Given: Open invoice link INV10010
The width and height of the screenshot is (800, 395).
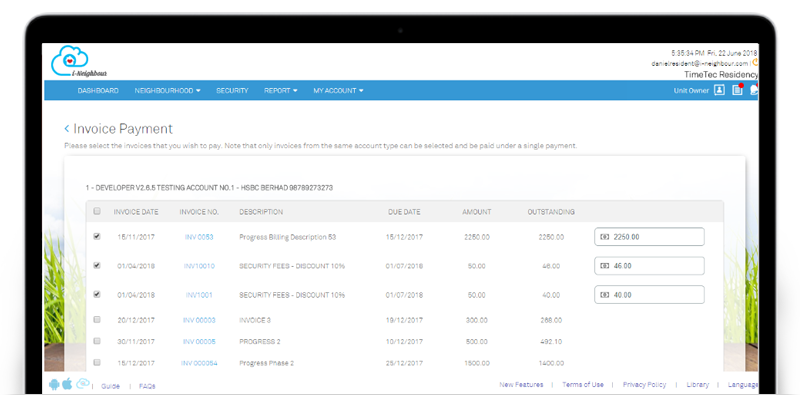Looking at the screenshot, I should 199,266.
